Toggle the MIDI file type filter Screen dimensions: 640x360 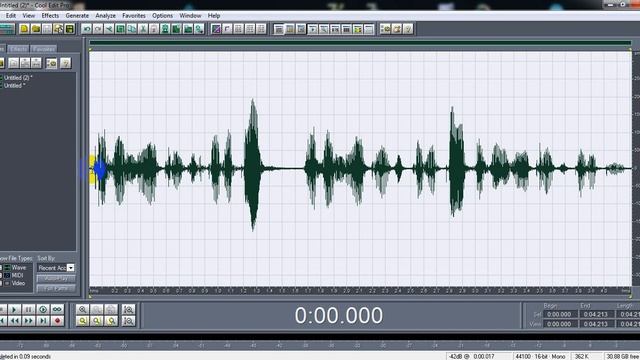14,276
